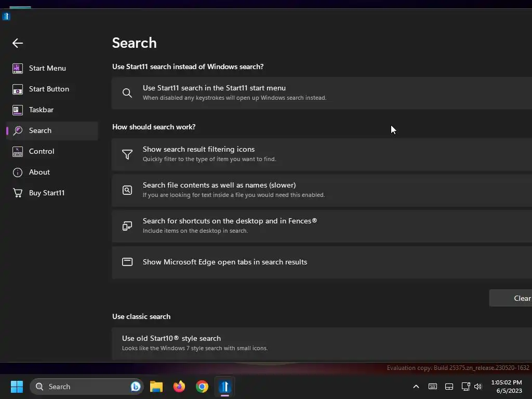Click the Start Menu sidebar icon

click(x=18, y=69)
